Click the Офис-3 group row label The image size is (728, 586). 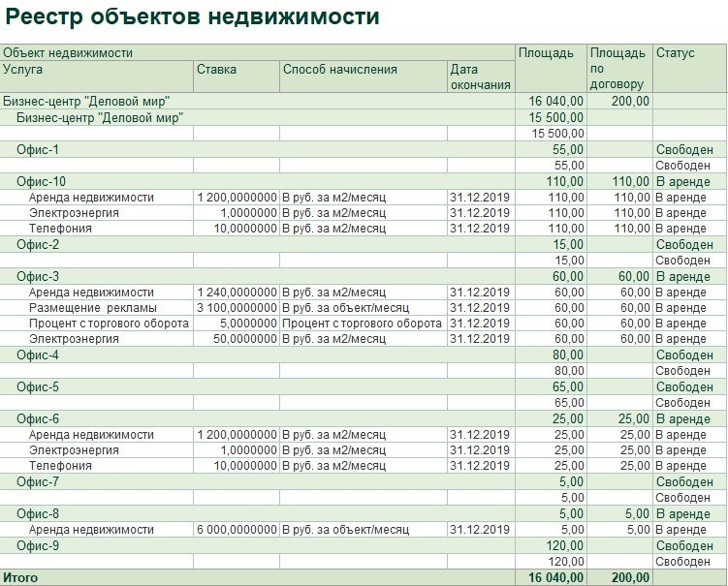38,276
